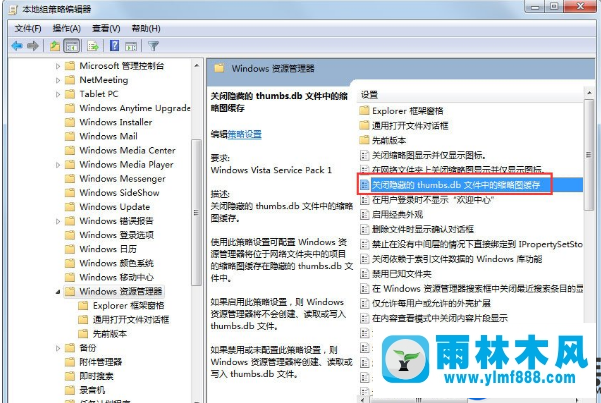This screenshot has height=403, width=601.
Task: Expand Windows Media Player node arrow
Action: pos(58,165)
